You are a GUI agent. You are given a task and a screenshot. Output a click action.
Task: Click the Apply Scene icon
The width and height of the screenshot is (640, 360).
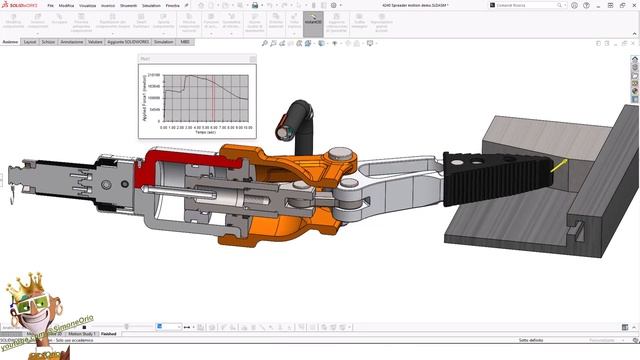(x=357, y=43)
